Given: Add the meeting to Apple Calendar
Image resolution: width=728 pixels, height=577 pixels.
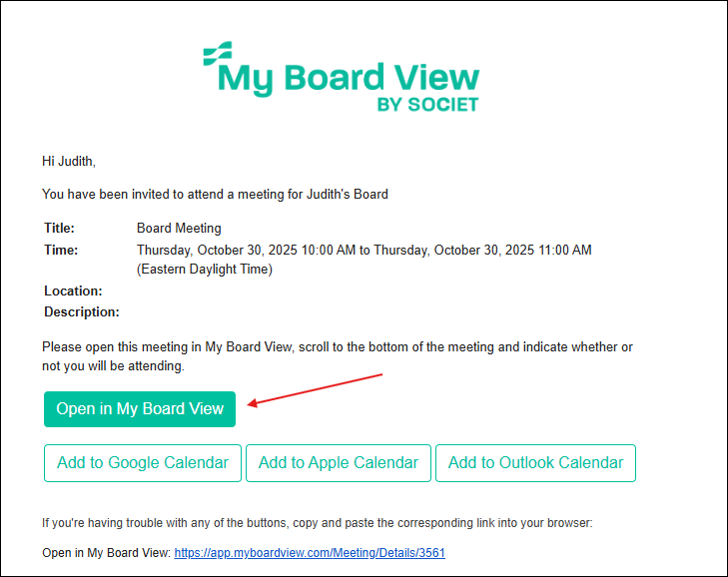Looking at the screenshot, I should (x=339, y=463).
